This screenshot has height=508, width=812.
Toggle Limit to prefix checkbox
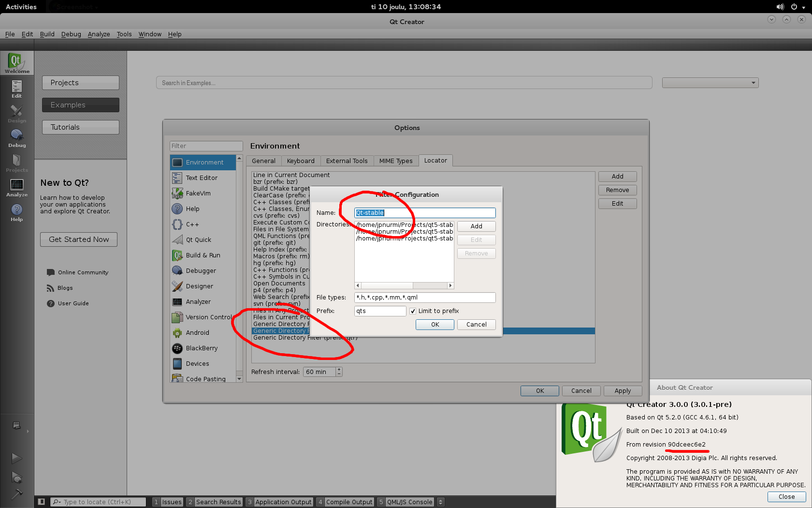click(x=413, y=311)
